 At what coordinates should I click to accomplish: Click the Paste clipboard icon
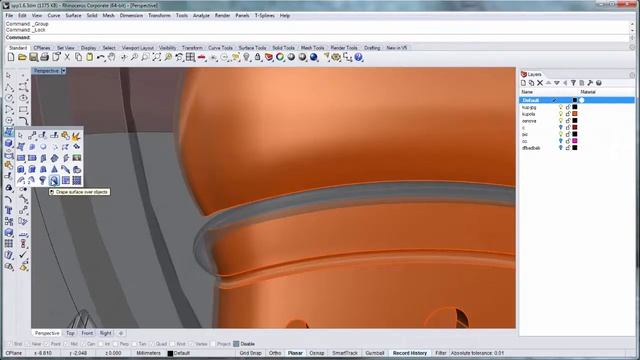point(89,58)
